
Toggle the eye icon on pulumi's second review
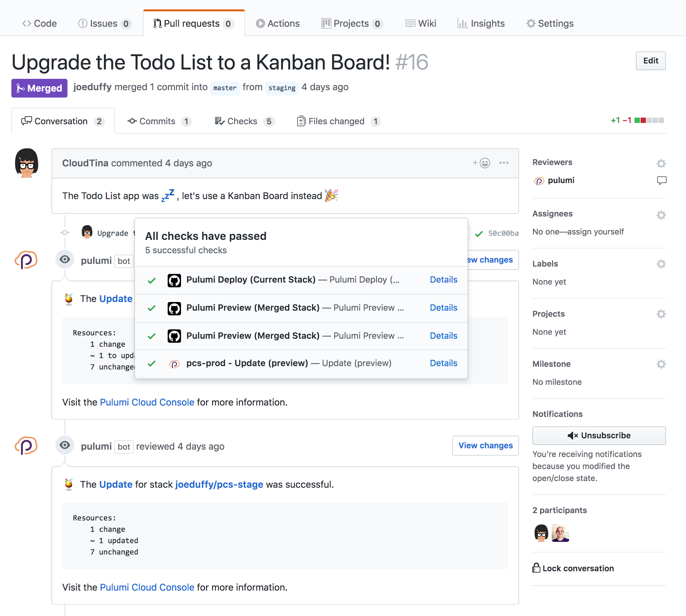pos(65,445)
